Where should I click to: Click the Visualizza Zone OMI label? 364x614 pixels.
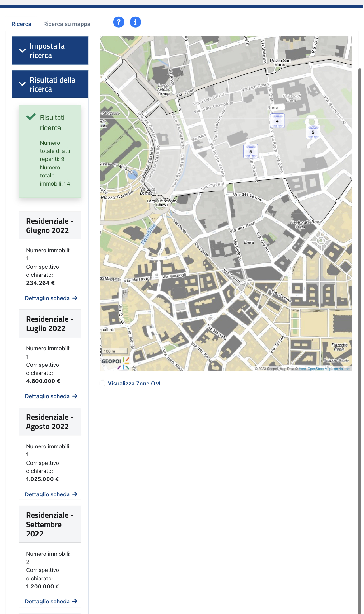(135, 384)
